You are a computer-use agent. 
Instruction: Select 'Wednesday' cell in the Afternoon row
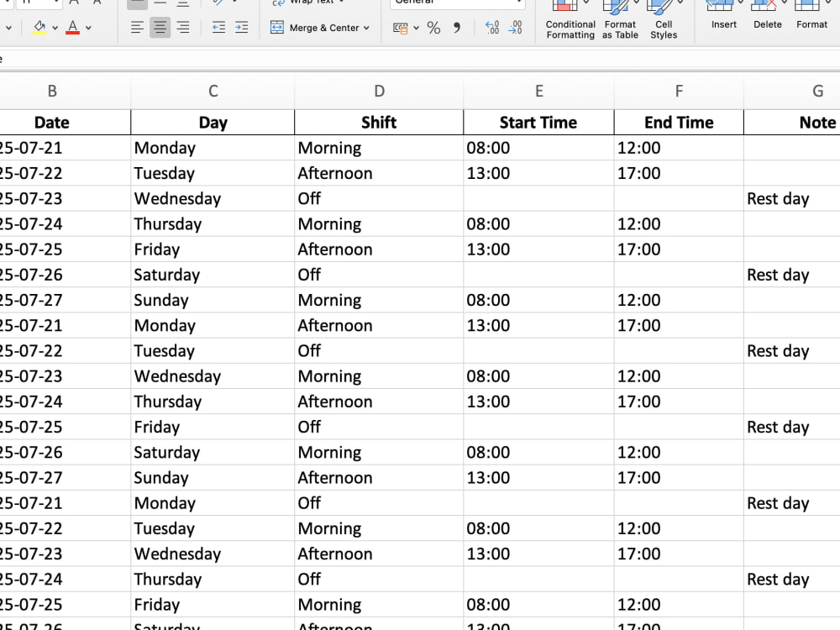[213, 554]
